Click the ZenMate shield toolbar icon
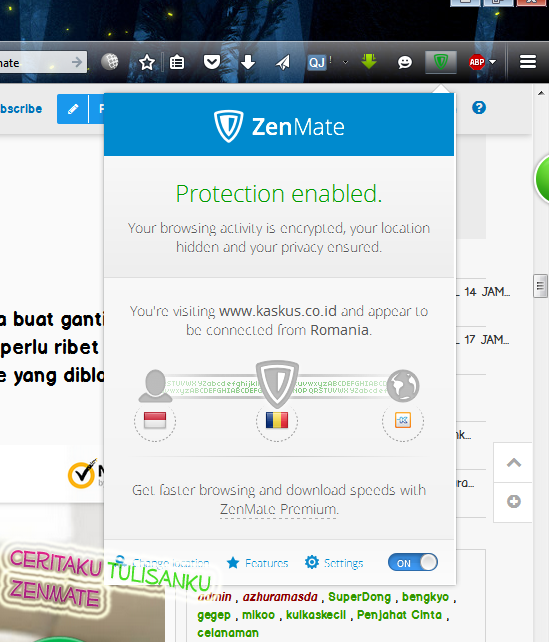This screenshot has height=642, width=549. pos(441,63)
